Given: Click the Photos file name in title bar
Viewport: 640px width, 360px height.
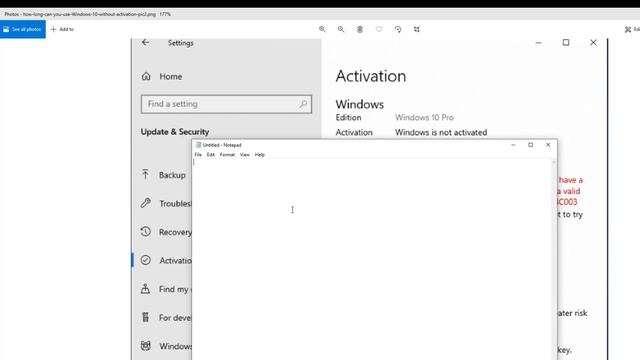Looking at the screenshot, I should 89,14.
